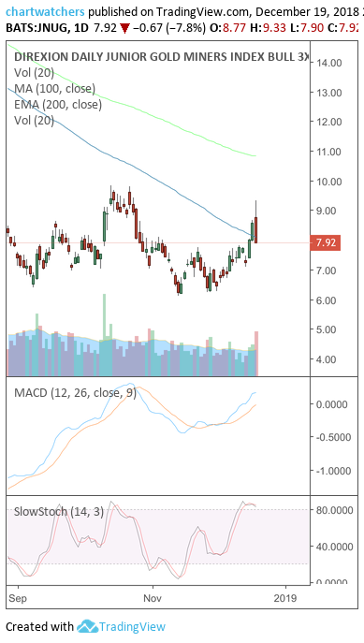364x643 pixels.
Task: Select the MA (100, close) indicator legend
Action: [54, 89]
